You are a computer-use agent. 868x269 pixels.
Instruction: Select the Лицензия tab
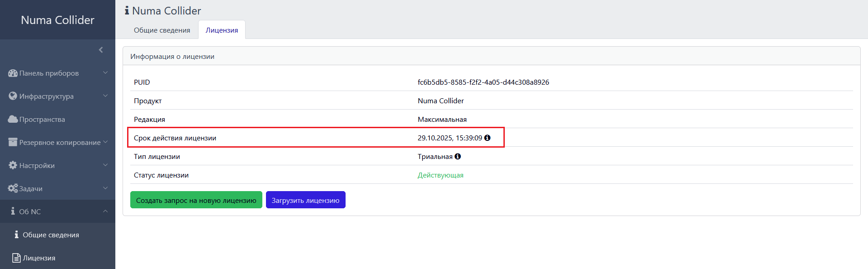[222, 30]
